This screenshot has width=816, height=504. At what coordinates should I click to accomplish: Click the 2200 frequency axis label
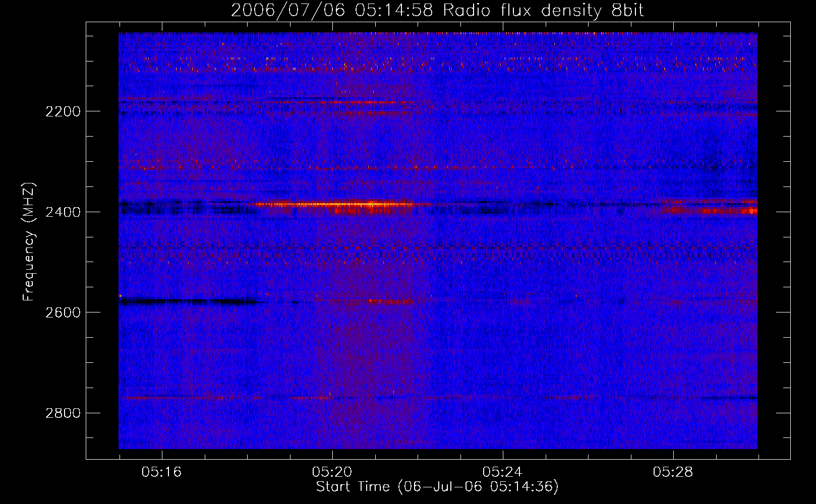[63, 111]
